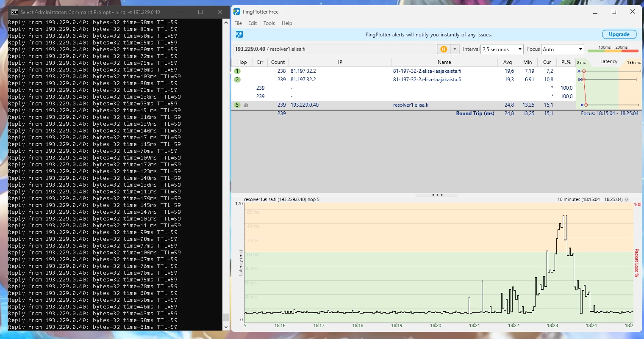This screenshot has width=644, height=339.
Task: Click the Command Prompt line with time=138ms
Action: (x=94, y=97)
